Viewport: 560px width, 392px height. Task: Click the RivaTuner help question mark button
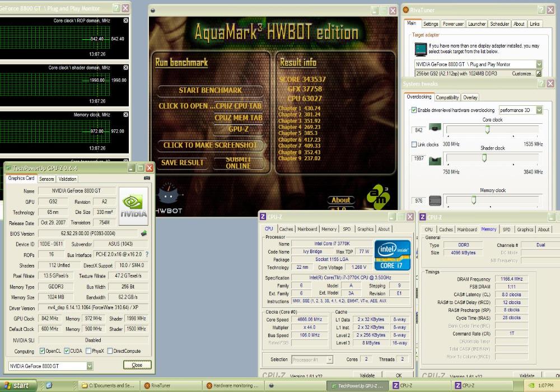(542, 10)
